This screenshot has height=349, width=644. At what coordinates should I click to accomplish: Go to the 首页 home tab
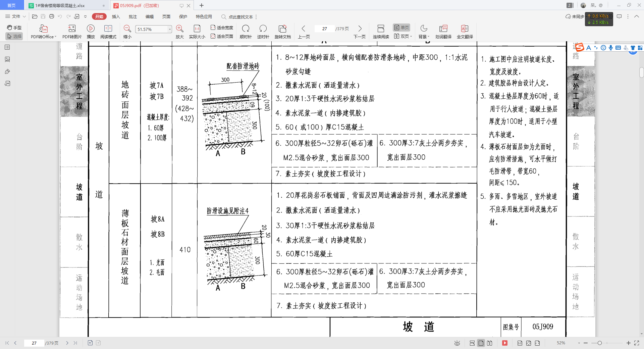tap(11, 5)
